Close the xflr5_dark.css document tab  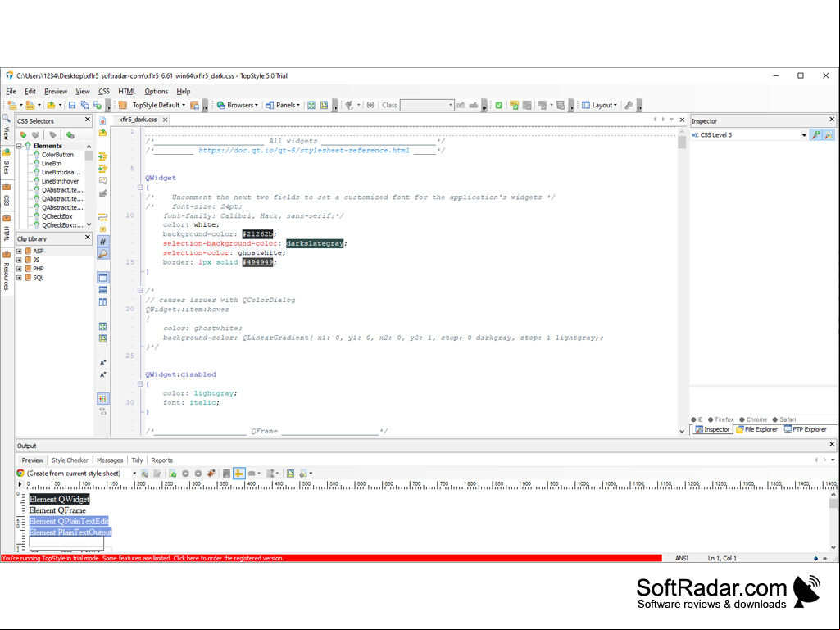pos(165,120)
